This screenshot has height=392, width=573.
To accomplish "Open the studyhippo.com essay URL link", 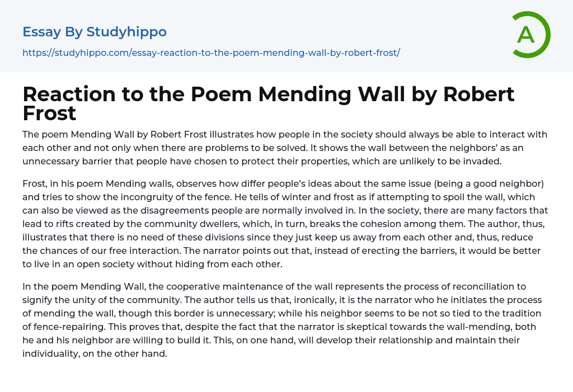I will [x=211, y=53].
